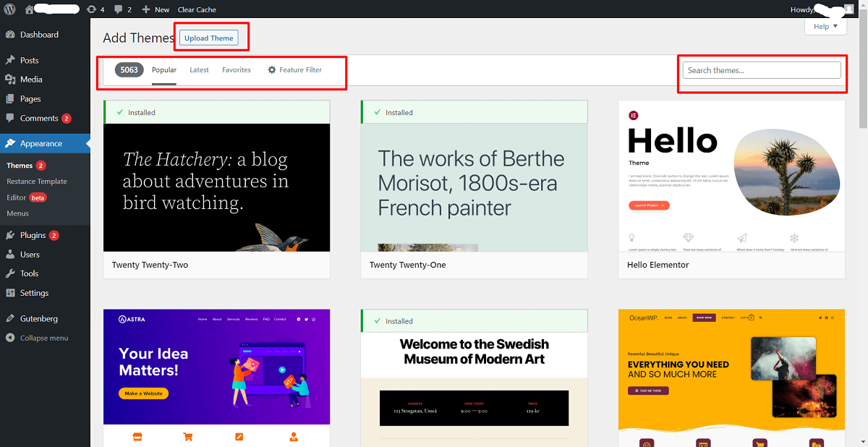Expand the New menu in the admin bar
868x447 pixels.
click(x=156, y=9)
